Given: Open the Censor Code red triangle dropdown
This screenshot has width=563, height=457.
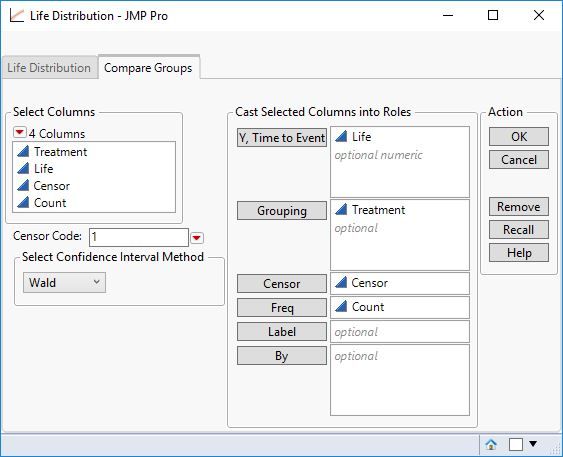Looking at the screenshot, I should click(x=197, y=238).
